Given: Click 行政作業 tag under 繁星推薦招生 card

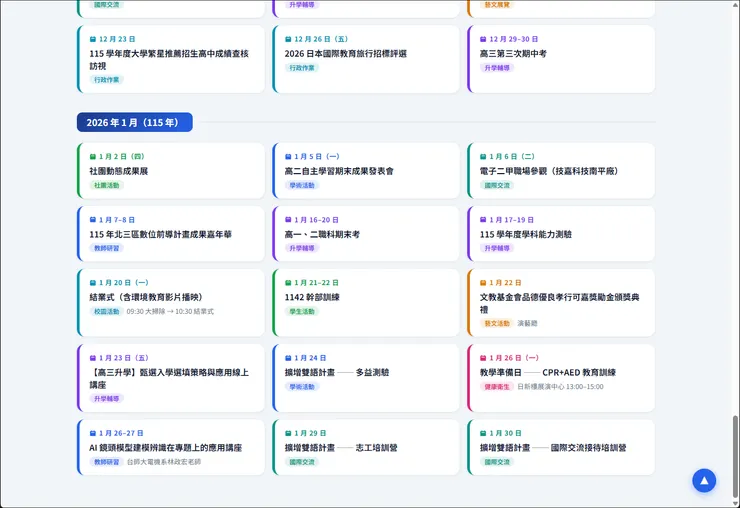Looking at the screenshot, I should 107,80.
